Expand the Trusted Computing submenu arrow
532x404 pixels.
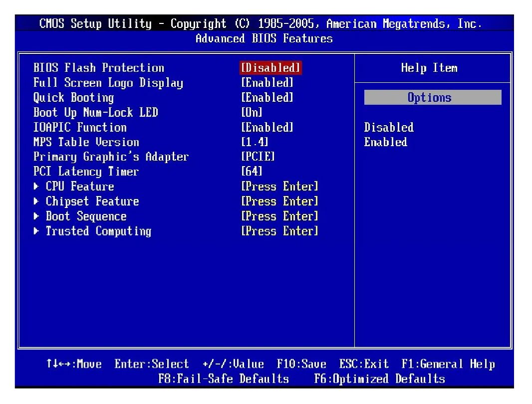point(36,231)
